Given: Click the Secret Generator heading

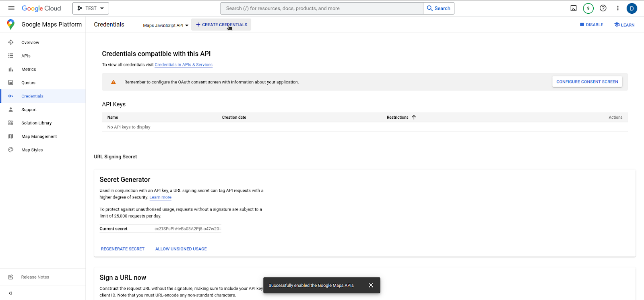Looking at the screenshot, I should [x=125, y=180].
